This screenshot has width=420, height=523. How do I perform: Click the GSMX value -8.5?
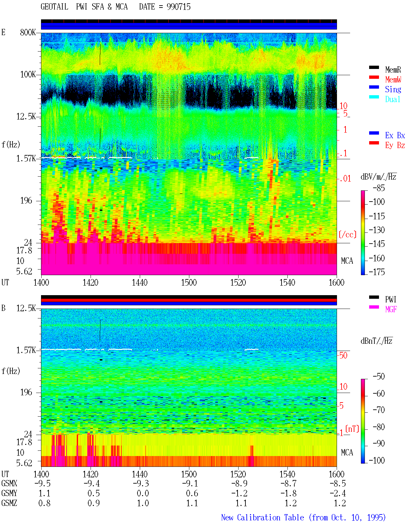338,483
